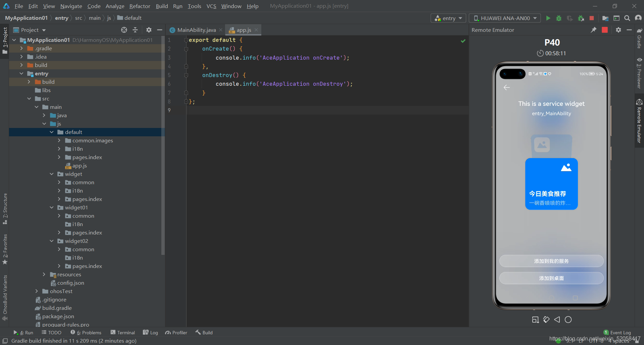Image resolution: width=644 pixels, height=345 pixels.
Task: Toggle the 2: Favorites tool window
Action: point(5,249)
